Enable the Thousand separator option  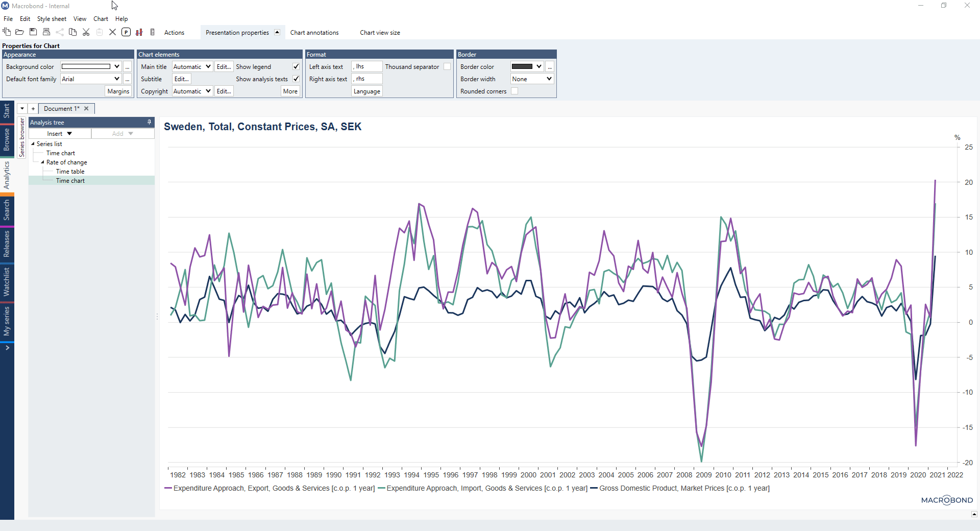[x=447, y=66]
